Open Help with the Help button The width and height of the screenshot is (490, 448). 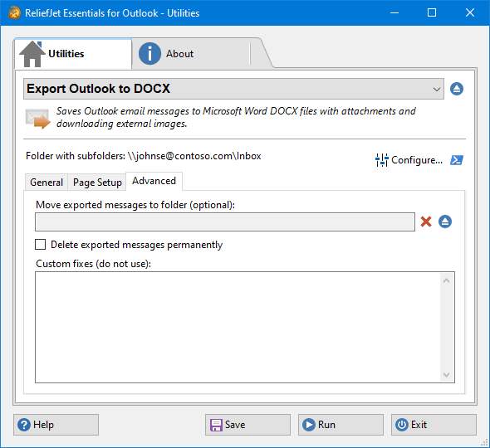[56, 425]
